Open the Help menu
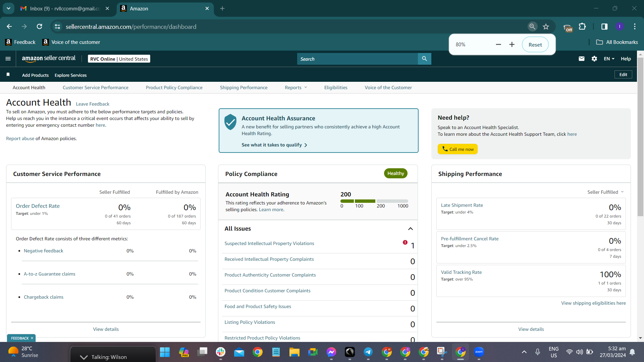This screenshot has width=644, height=362. click(x=626, y=59)
